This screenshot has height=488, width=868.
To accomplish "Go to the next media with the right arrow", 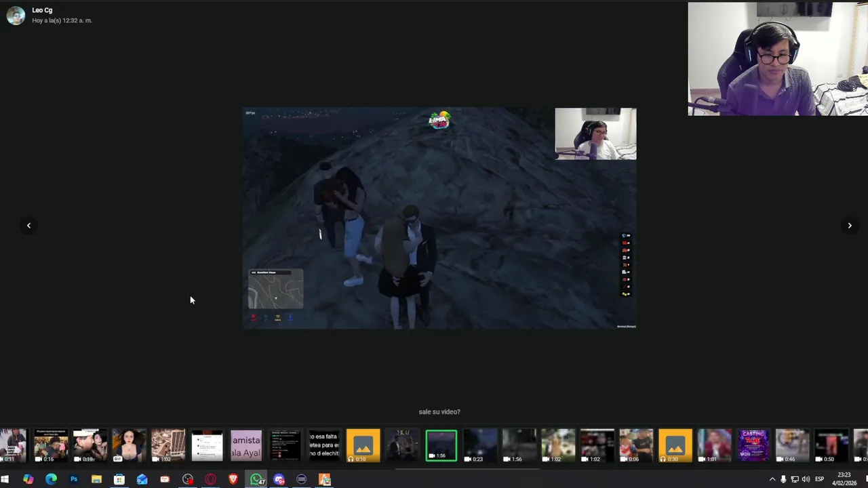I will (849, 225).
